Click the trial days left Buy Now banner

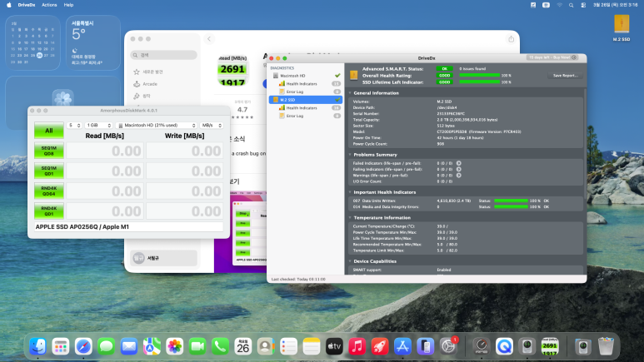click(552, 57)
